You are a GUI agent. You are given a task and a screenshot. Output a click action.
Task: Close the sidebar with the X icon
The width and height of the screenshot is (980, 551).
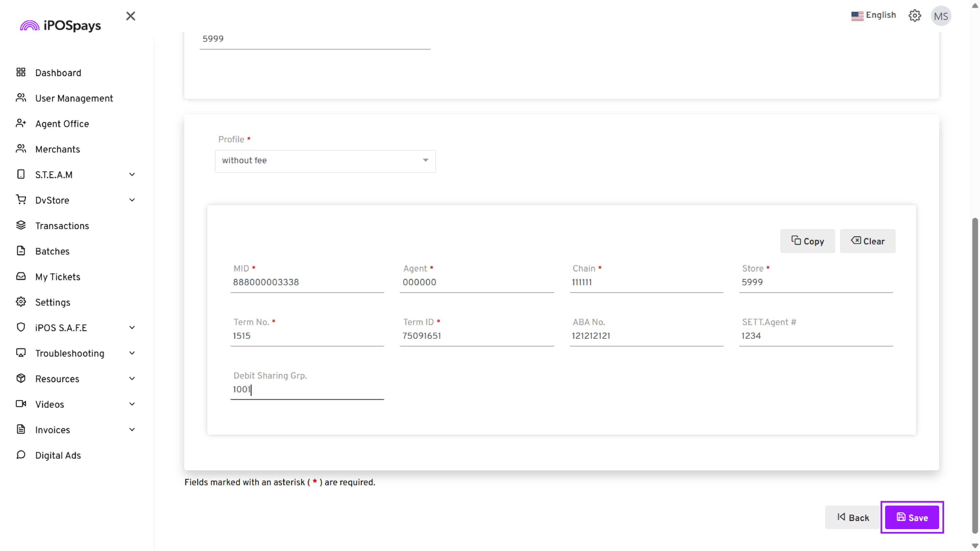pyautogui.click(x=130, y=16)
